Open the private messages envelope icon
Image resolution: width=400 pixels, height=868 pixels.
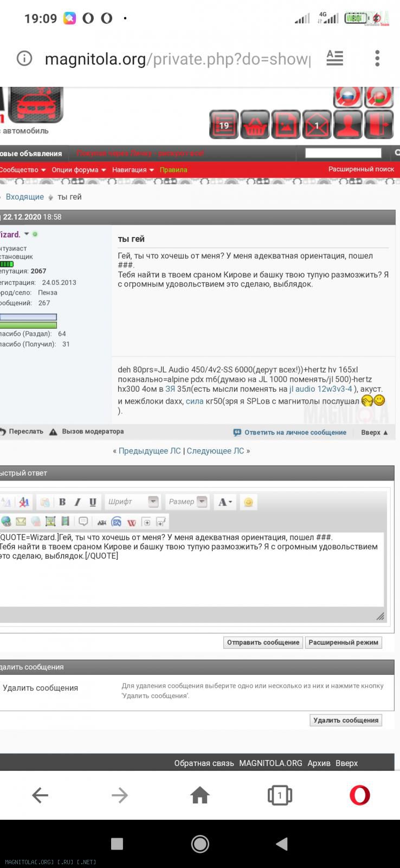pos(317,125)
